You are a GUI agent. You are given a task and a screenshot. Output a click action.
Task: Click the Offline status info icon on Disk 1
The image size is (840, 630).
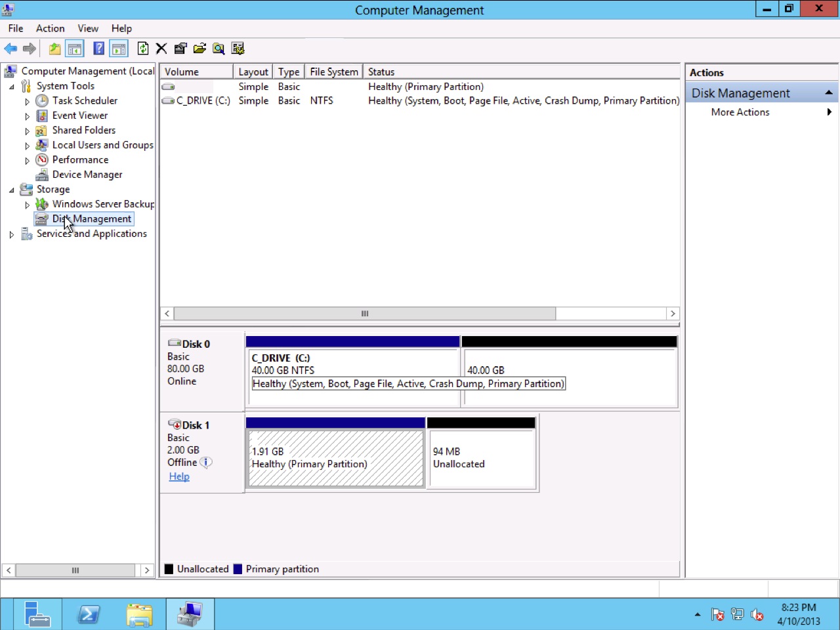tap(206, 462)
